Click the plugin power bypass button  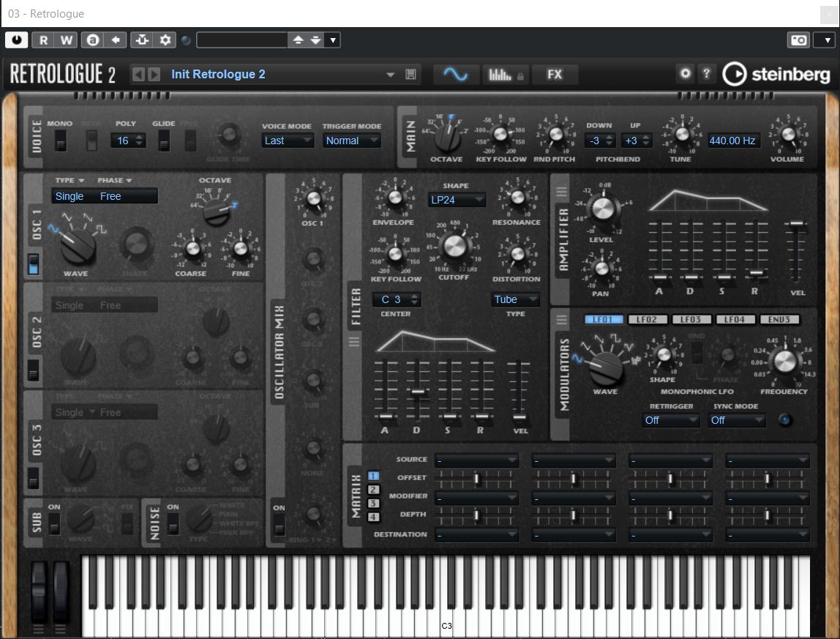(x=17, y=40)
